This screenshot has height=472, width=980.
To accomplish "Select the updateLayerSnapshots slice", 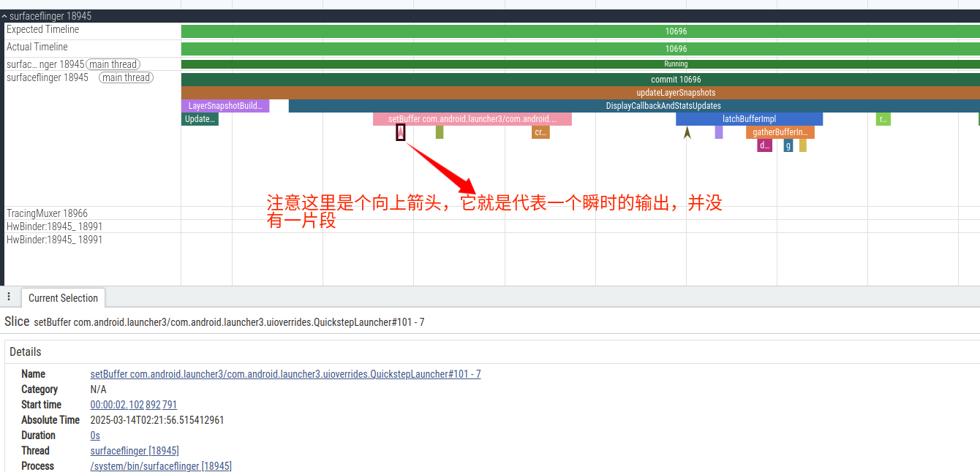I will tap(581, 93).
